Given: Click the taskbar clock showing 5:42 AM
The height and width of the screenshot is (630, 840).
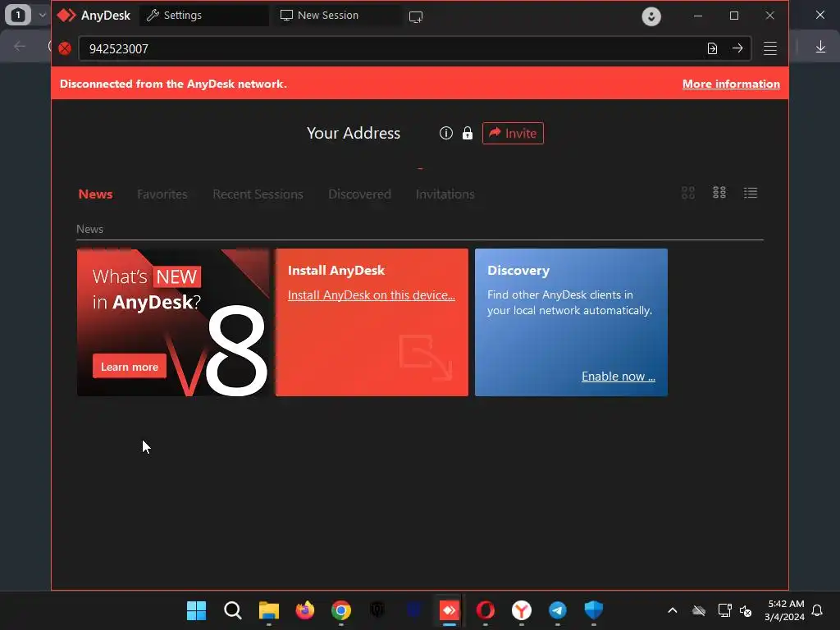Looking at the screenshot, I should coord(785,610).
